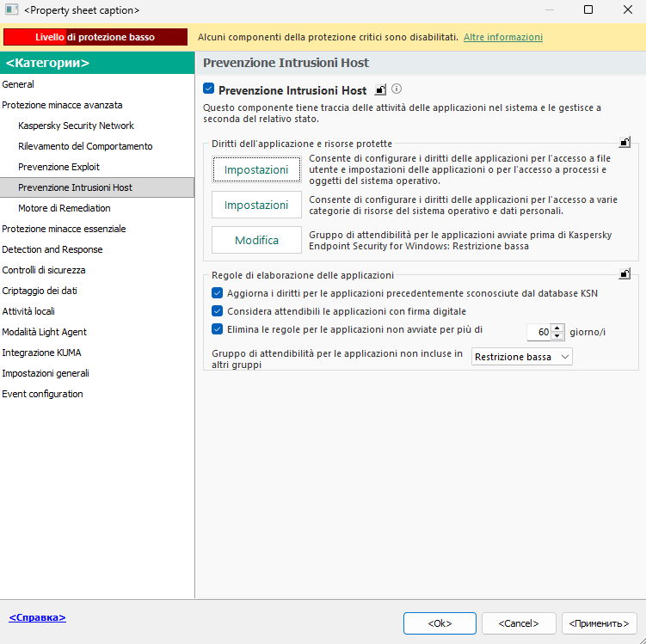This screenshot has width=646, height=644.
Task: Select General in the category list
Action: [x=97, y=84]
